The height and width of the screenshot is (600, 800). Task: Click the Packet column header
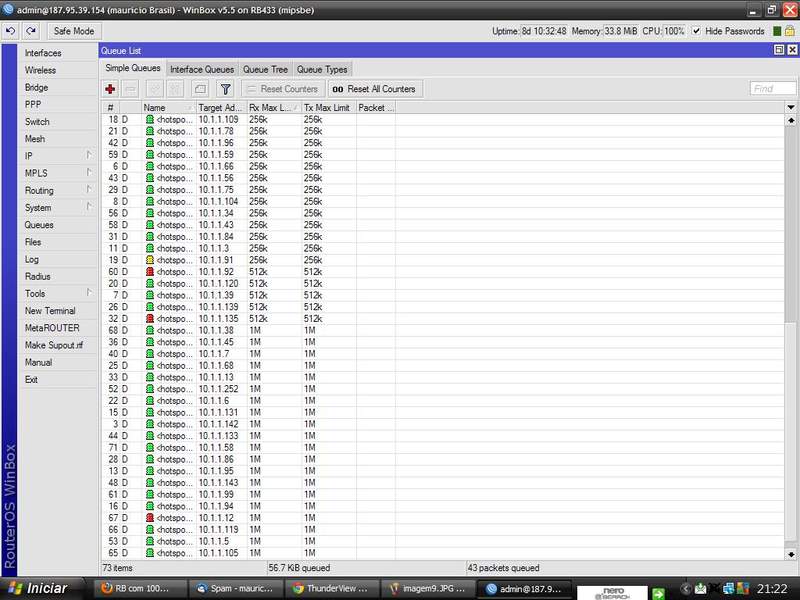pos(376,108)
